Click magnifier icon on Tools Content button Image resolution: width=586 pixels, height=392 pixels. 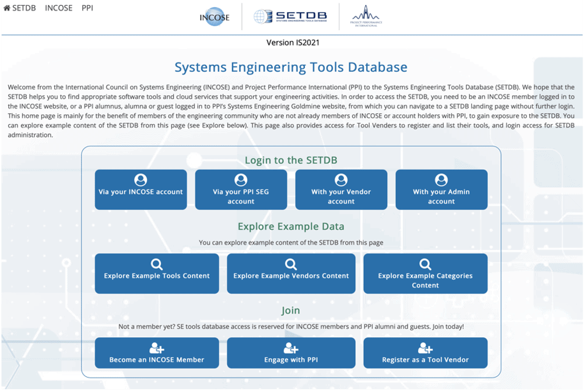click(157, 264)
